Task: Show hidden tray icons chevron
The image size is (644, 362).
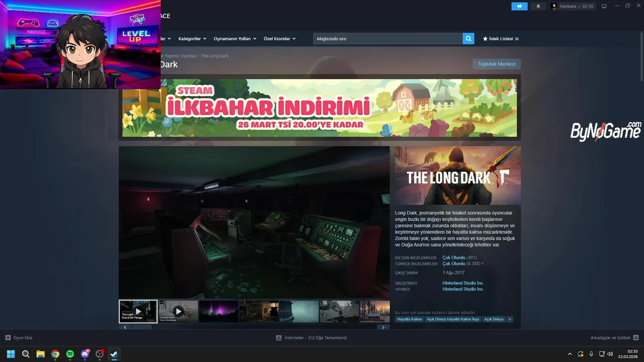Action: [570, 354]
